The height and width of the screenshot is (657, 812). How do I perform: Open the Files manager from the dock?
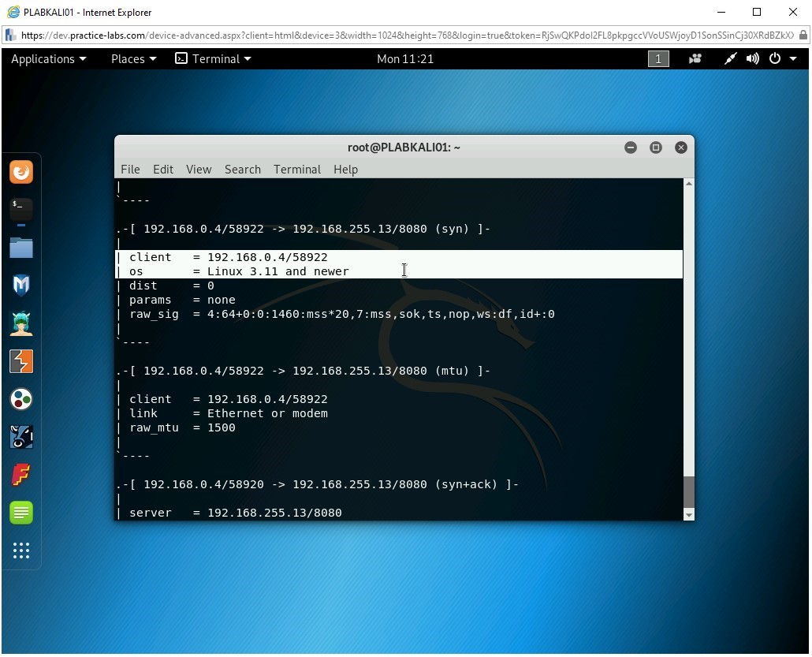click(x=21, y=248)
